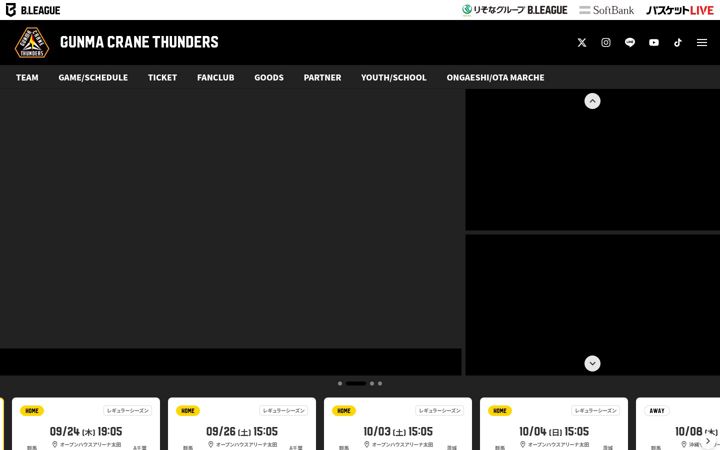The image size is (720, 450).
Task: Open the YOUTH/SCHOOL menu
Action: click(x=394, y=77)
